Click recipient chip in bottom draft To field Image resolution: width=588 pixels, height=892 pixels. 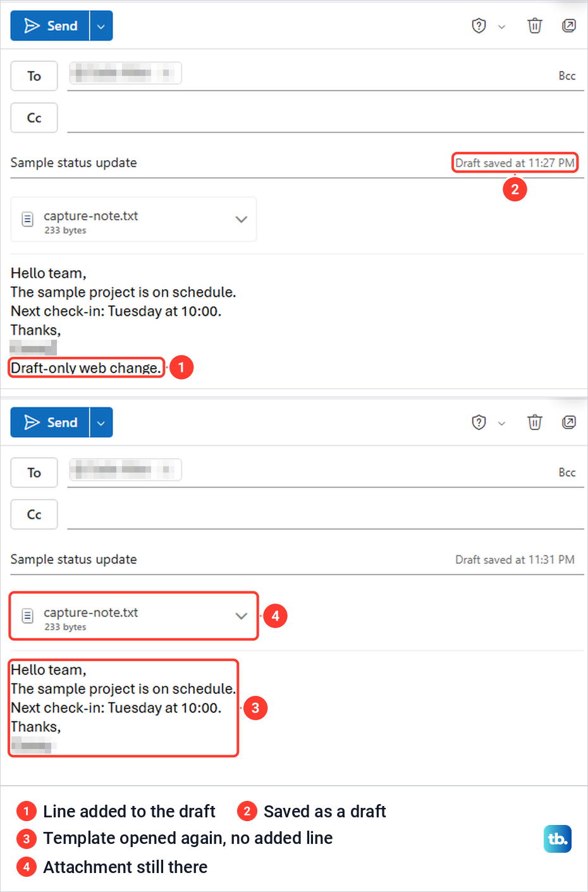click(125, 470)
